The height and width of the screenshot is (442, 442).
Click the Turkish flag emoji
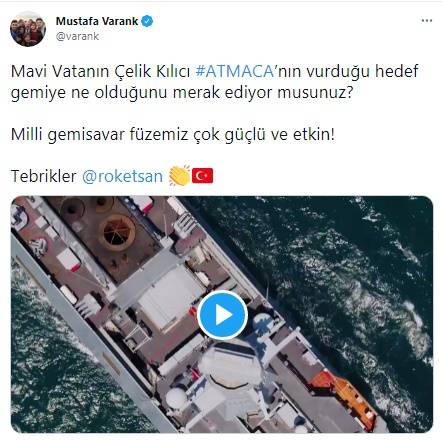click(202, 176)
